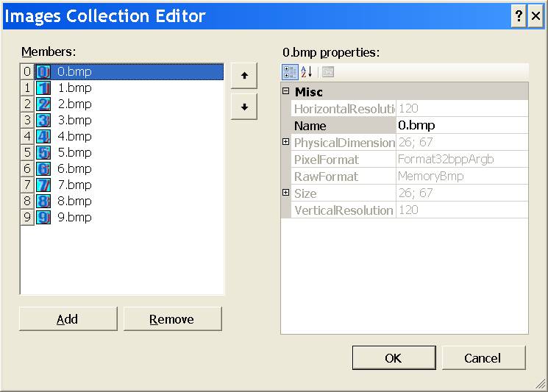548x392 pixels.
Task: Click the Help question mark button
Action: pos(519,16)
